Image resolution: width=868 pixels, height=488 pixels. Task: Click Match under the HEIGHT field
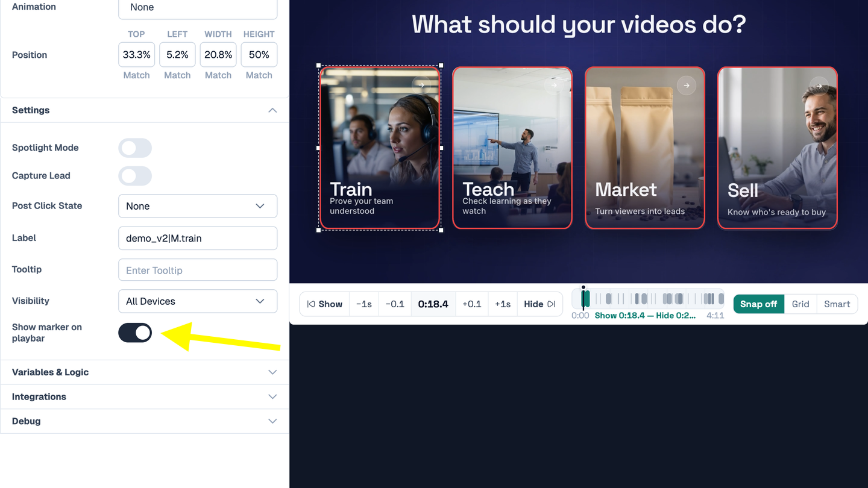point(259,75)
